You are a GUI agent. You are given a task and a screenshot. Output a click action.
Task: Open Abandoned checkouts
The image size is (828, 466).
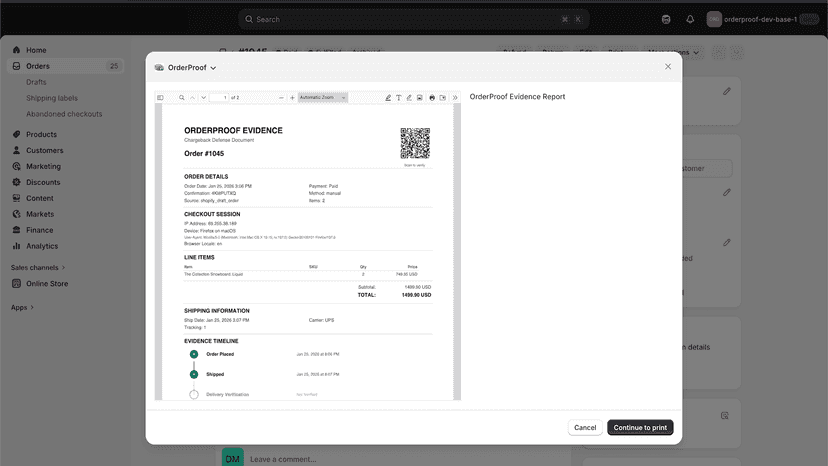coord(64,114)
